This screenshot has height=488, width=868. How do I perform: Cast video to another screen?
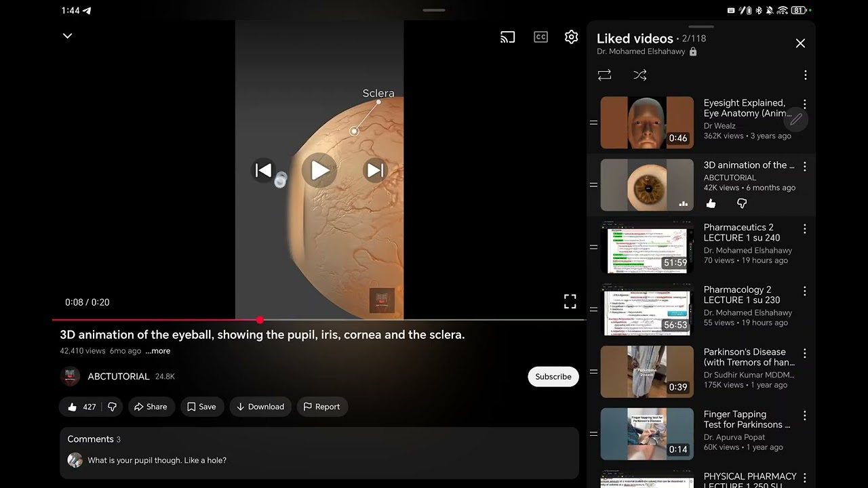507,37
